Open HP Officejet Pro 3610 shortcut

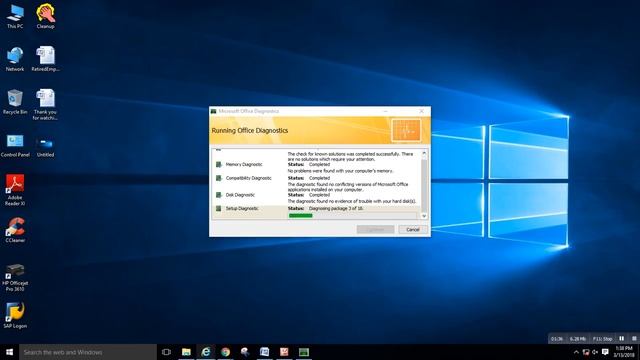pyautogui.click(x=15, y=278)
